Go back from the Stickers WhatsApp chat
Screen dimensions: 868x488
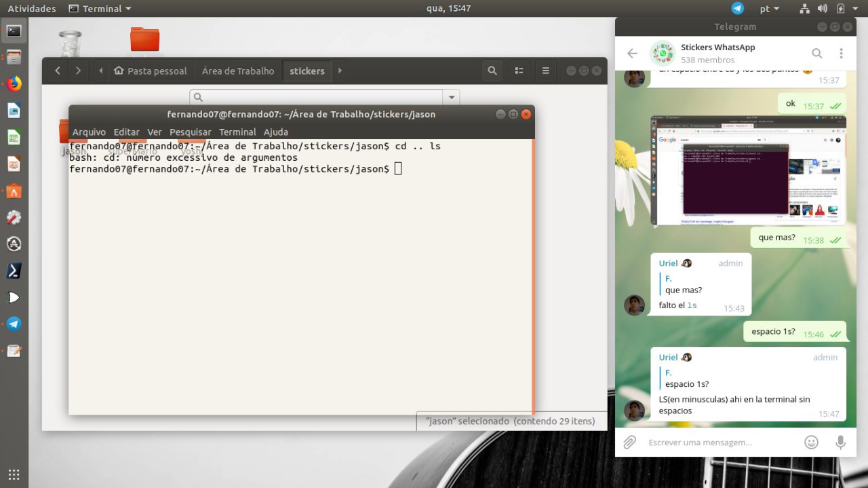click(632, 54)
